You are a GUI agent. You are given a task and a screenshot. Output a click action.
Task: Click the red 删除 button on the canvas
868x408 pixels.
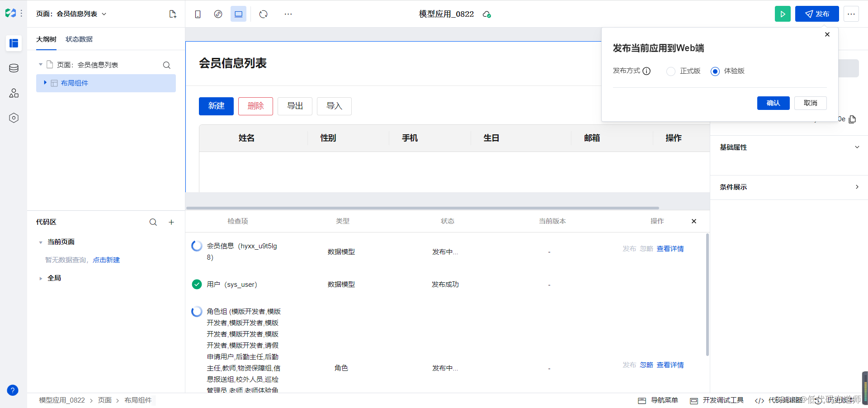(255, 106)
